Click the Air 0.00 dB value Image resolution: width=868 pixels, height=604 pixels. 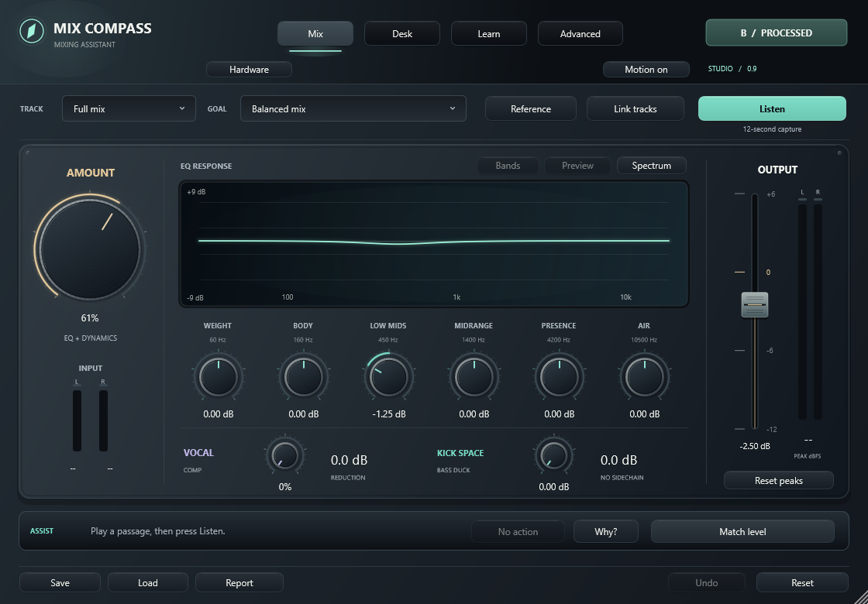644,414
